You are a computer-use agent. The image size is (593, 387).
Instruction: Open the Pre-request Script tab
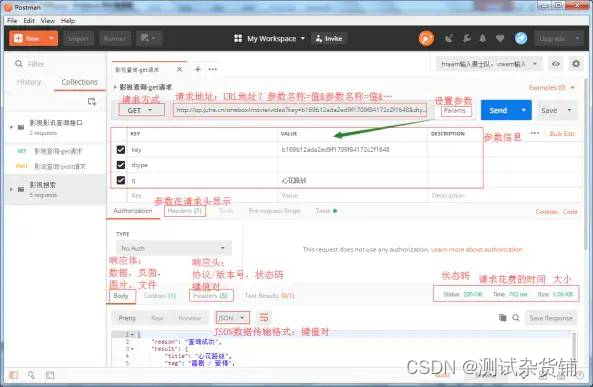[x=275, y=211]
